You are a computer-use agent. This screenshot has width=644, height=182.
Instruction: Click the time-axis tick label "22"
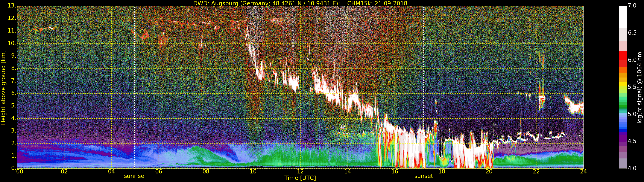click(x=536, y=171)
